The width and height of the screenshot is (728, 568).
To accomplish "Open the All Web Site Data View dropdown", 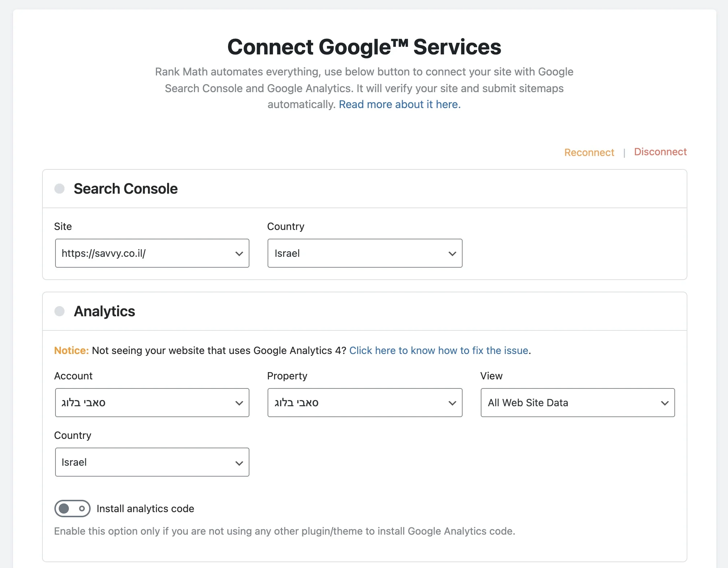I will click(x=578, y=403).
